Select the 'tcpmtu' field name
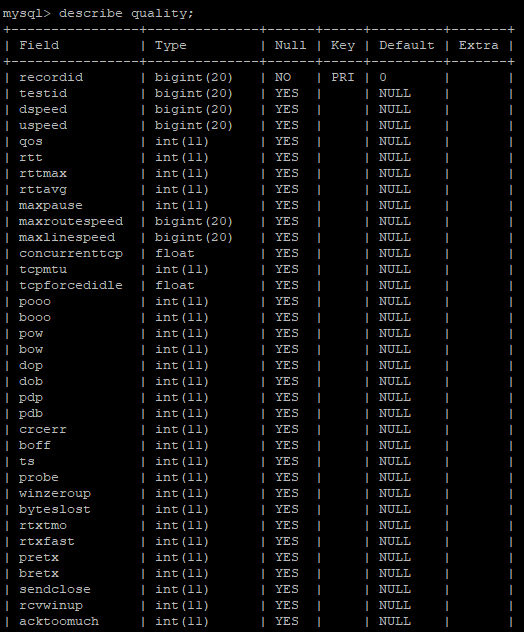The image size is (524, 632). coord(43,269)
